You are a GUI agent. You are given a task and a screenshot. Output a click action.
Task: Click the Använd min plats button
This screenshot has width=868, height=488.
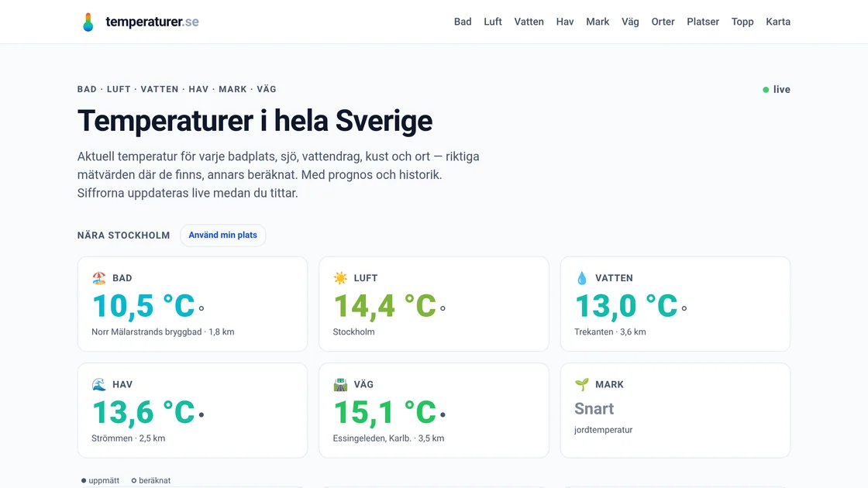pos(222,235)
